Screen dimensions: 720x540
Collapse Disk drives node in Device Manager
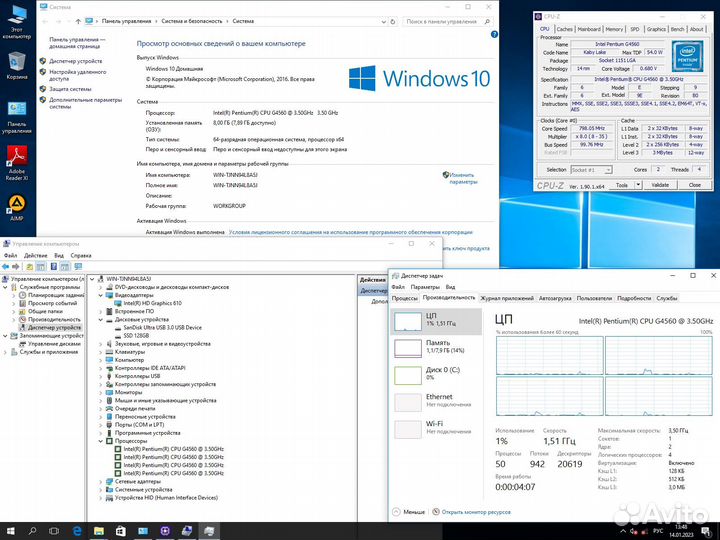(x=101, y=320)
